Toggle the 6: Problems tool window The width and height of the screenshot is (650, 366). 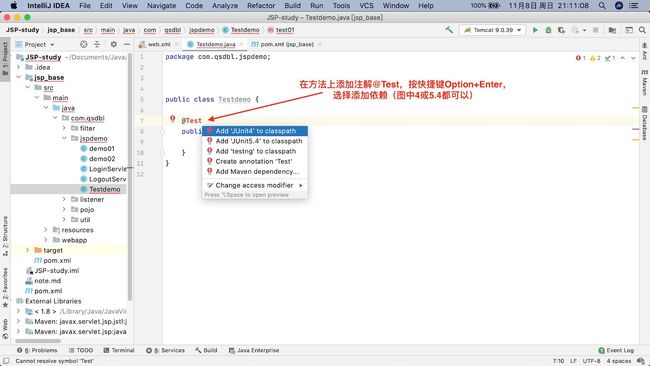(37, 350)
